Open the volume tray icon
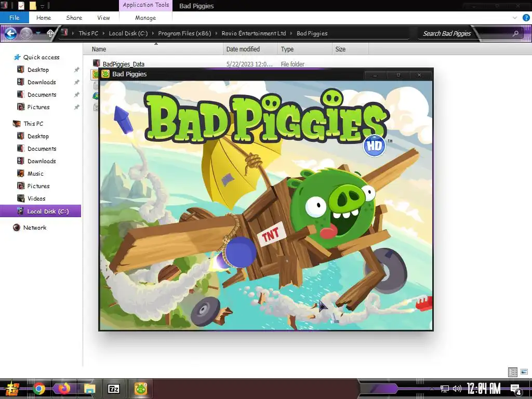The image size is (532, 399). coord(457,389)
